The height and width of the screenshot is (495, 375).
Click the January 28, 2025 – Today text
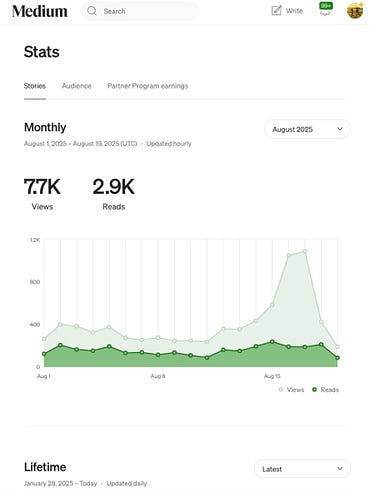60,483
